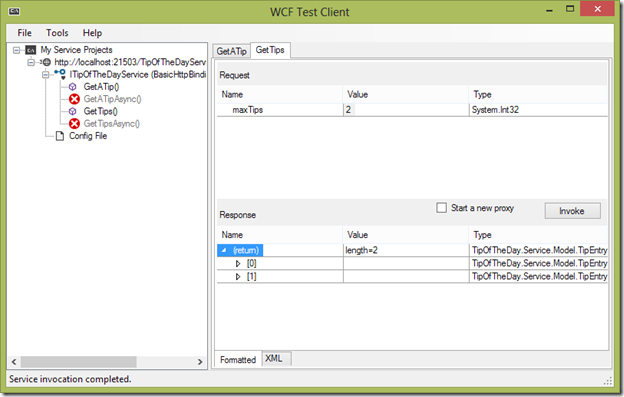Select the GetTips tab

[x=270, y=50]
